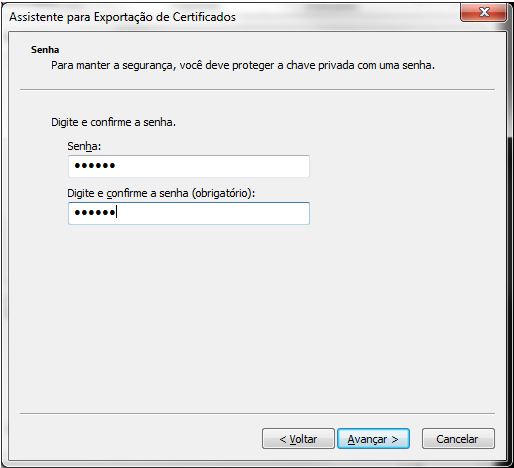The image size is (514, 468).
Task: Click the 'Digite e confirme a senha (obrigatório):' label
Action: point(161,193)
